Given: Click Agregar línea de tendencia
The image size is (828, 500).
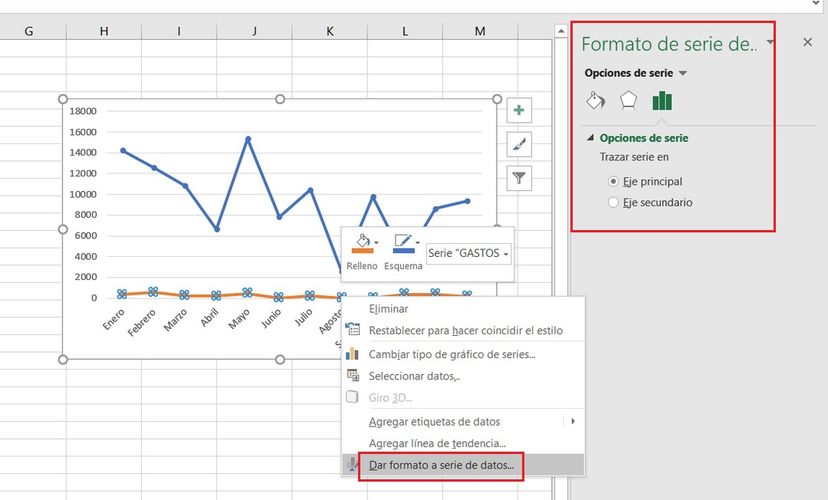Looking at the screenshot, I should click(x=437, y=443).
